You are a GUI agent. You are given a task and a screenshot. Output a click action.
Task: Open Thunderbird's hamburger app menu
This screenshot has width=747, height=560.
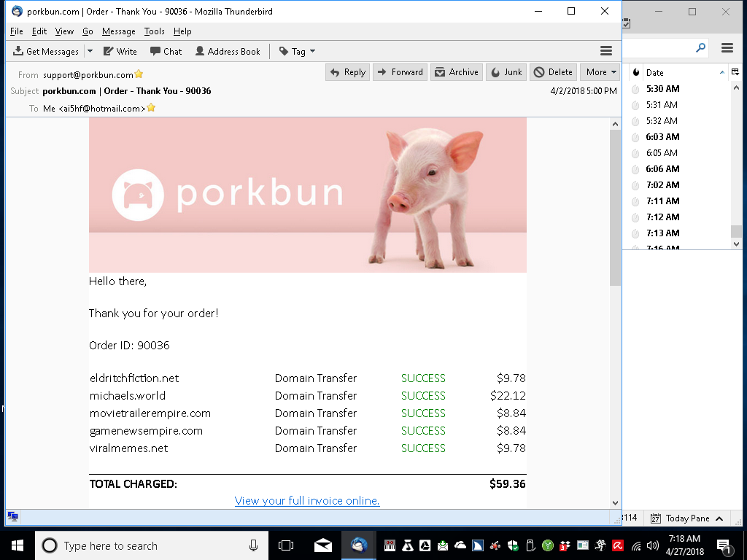tap(606, 51)
